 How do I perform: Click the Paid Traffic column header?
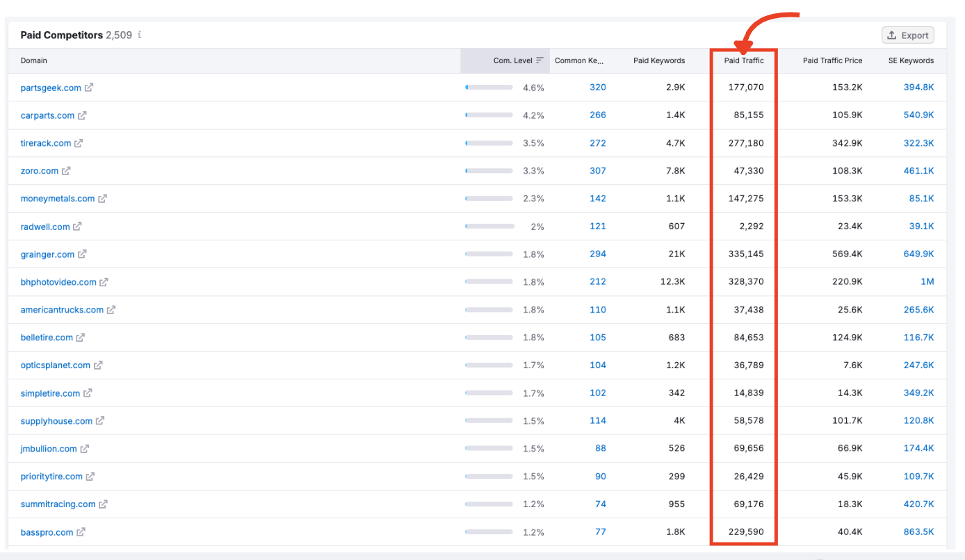(x=743, y=60)
